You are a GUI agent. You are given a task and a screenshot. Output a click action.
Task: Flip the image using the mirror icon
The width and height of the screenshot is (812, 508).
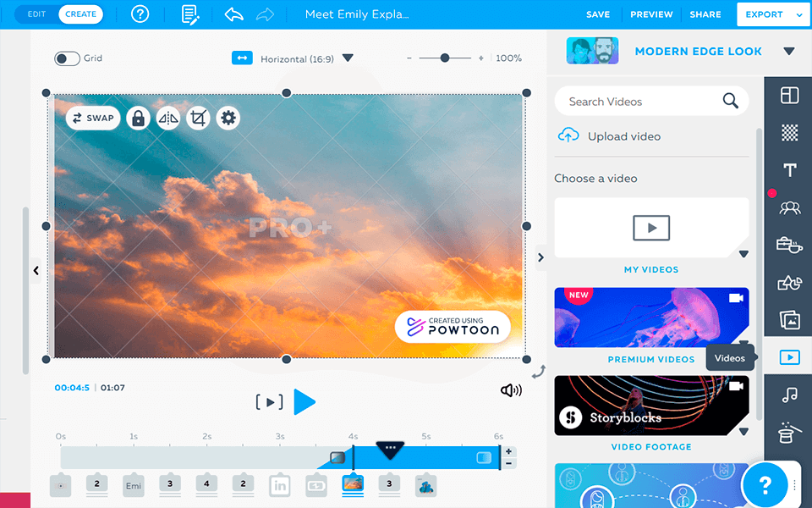click(167, 118)
